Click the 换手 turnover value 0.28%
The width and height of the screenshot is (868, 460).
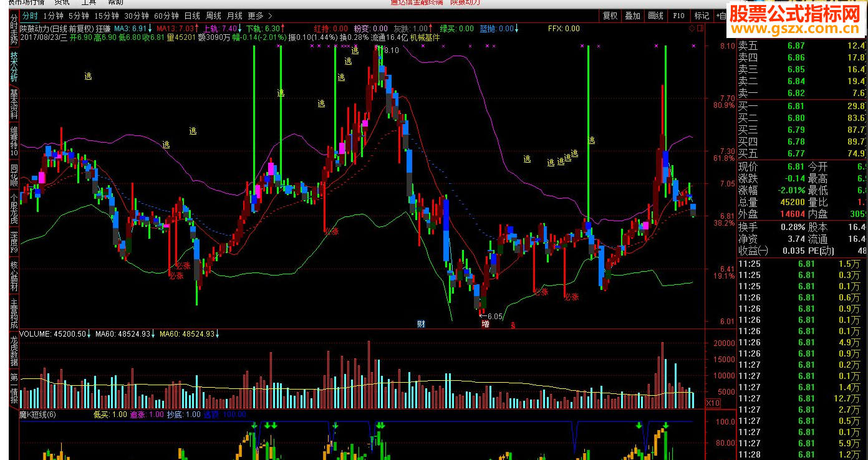pyautogui.click(x=793, y=227)
